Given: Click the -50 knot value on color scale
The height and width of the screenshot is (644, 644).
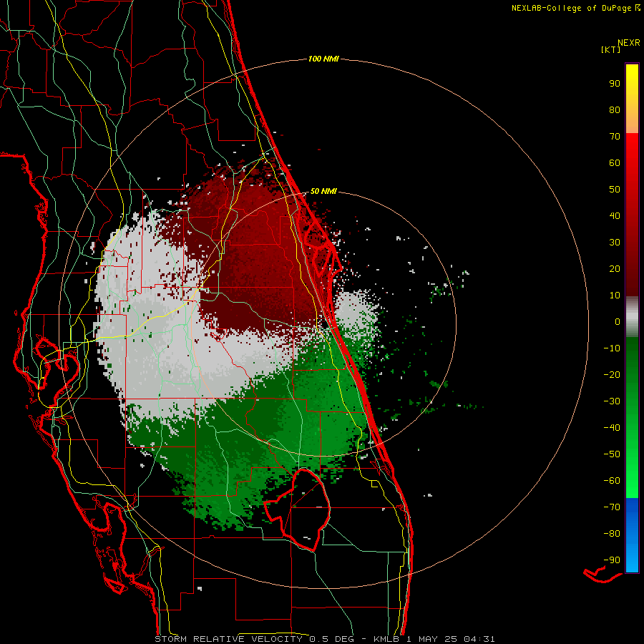Looking at the screenshot, I should (x=612, y=454).
